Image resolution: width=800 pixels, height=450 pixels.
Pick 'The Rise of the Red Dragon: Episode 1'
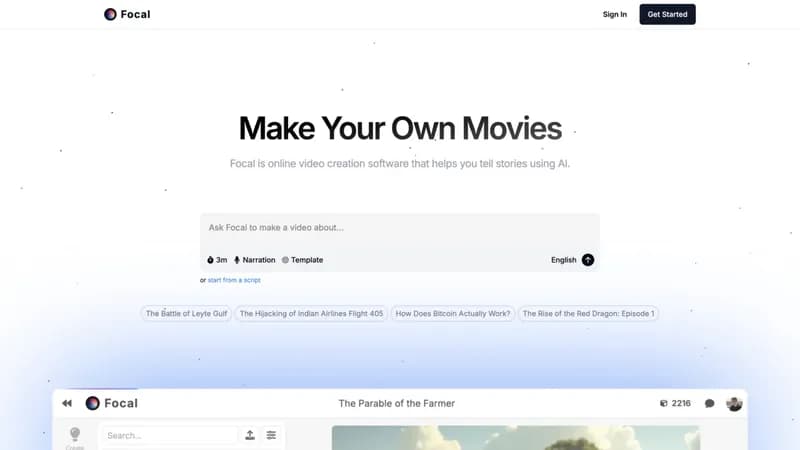coord(588,314)
